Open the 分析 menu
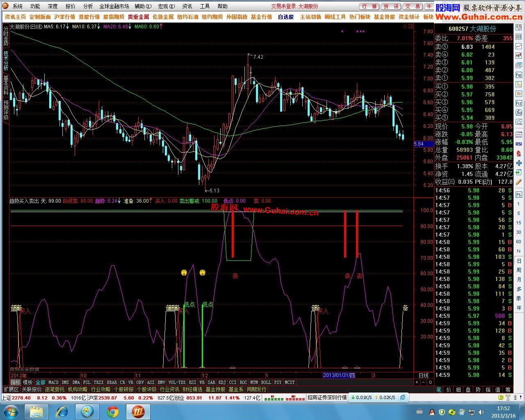525x420 pixels. 88,6
